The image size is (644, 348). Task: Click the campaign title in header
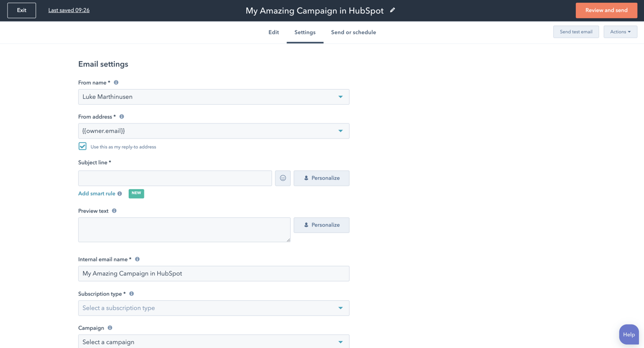pos(314,11)
